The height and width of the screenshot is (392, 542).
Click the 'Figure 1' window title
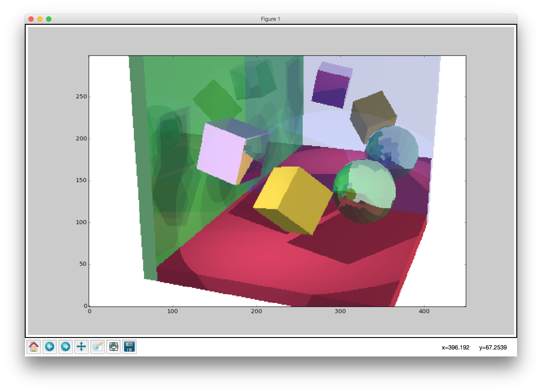pos(270,19)
